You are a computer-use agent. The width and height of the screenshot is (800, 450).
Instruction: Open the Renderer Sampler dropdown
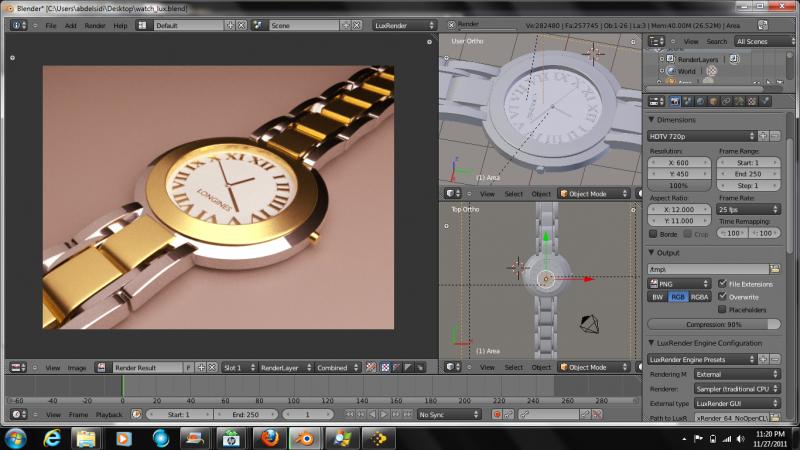737,389
